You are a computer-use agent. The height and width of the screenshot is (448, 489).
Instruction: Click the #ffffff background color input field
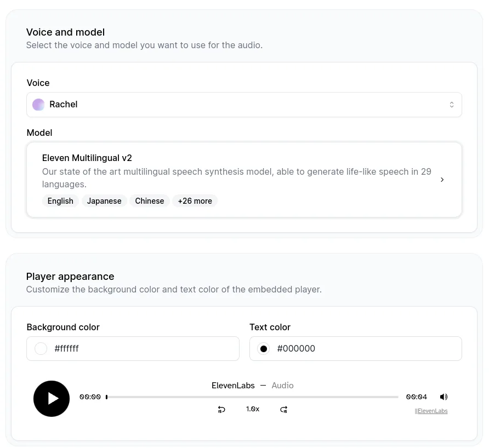(x=133, y=348)
